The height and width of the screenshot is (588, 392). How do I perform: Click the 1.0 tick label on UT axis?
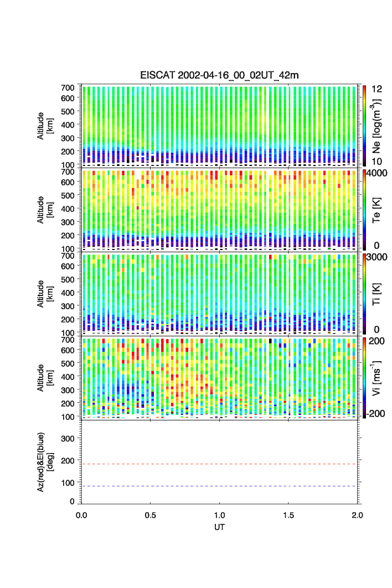click(220, 515)
